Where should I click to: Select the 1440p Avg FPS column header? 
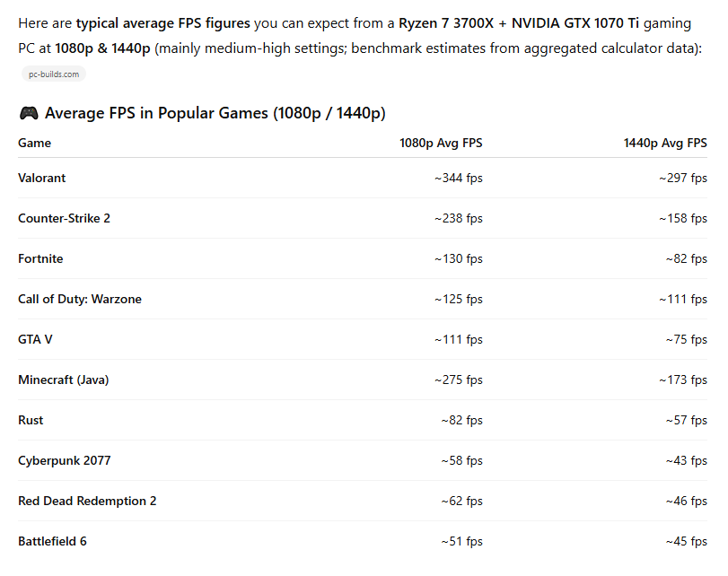click(x=665, y=143)
